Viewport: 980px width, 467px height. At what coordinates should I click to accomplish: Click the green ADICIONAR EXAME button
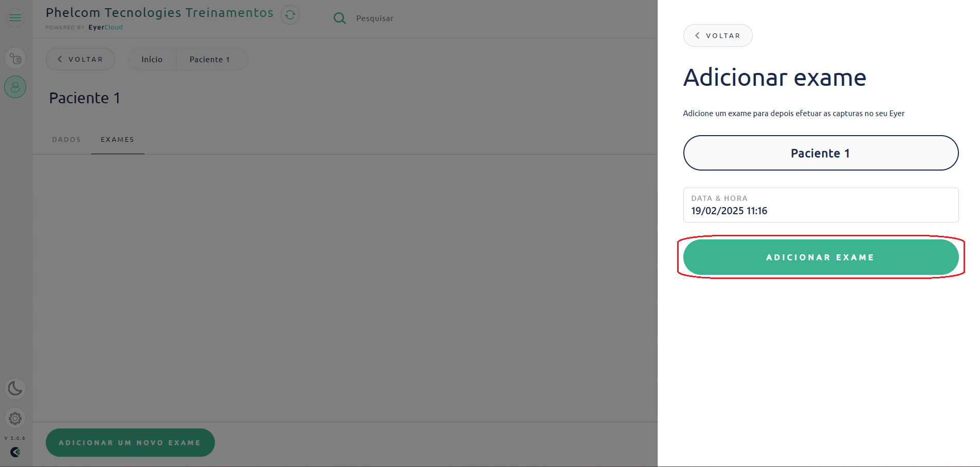(x=821, y=257)
